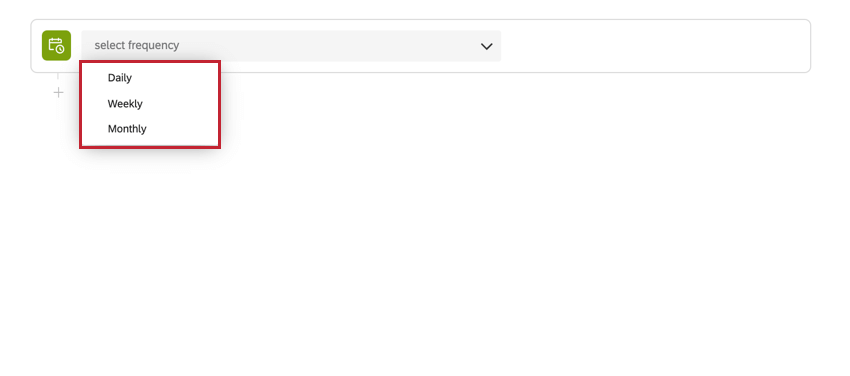Click the green calendar with clock badge
This screenshot has height=376, width=850.
click(56, 46)
